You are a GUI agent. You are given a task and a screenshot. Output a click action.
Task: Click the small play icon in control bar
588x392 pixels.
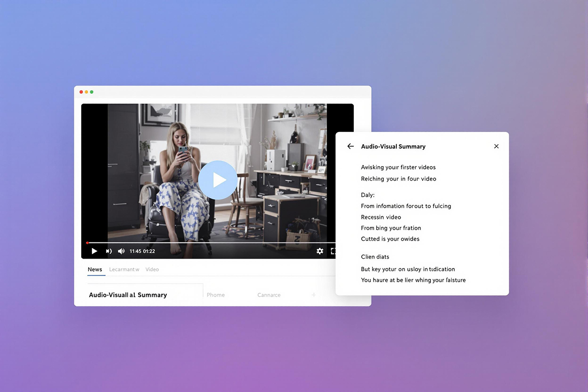(94, 251)
